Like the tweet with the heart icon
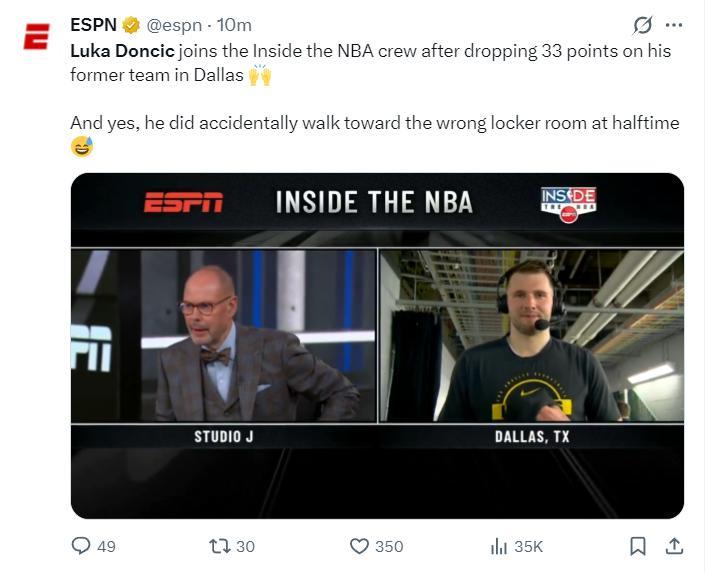The height and width of the screenshot is (572, 705). tap(360, 546)
